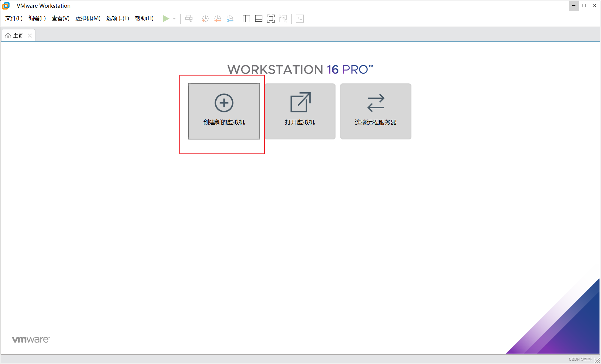Expand the power options dropdown arrow
This screenshot has height=364, width=601.
[x=174, y=18]
